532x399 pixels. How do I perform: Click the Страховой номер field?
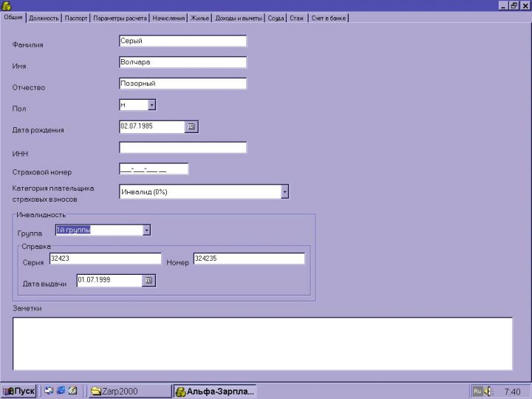point(154,169)
